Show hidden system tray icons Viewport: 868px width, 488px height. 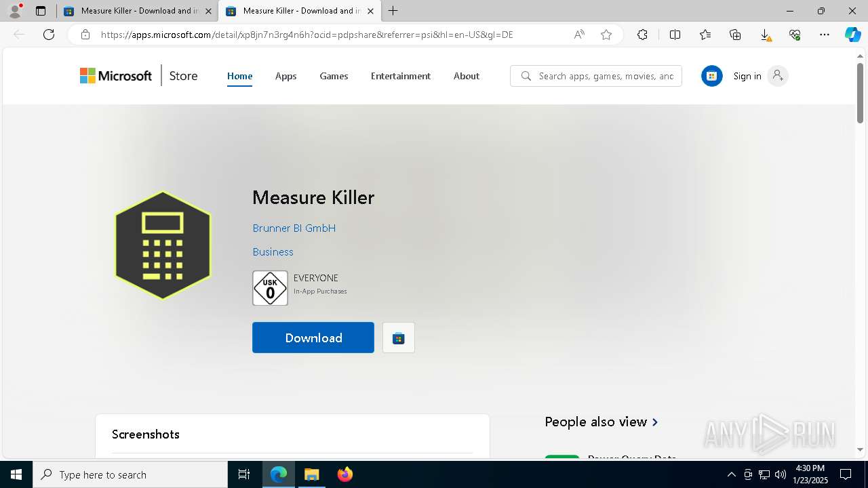731,474
